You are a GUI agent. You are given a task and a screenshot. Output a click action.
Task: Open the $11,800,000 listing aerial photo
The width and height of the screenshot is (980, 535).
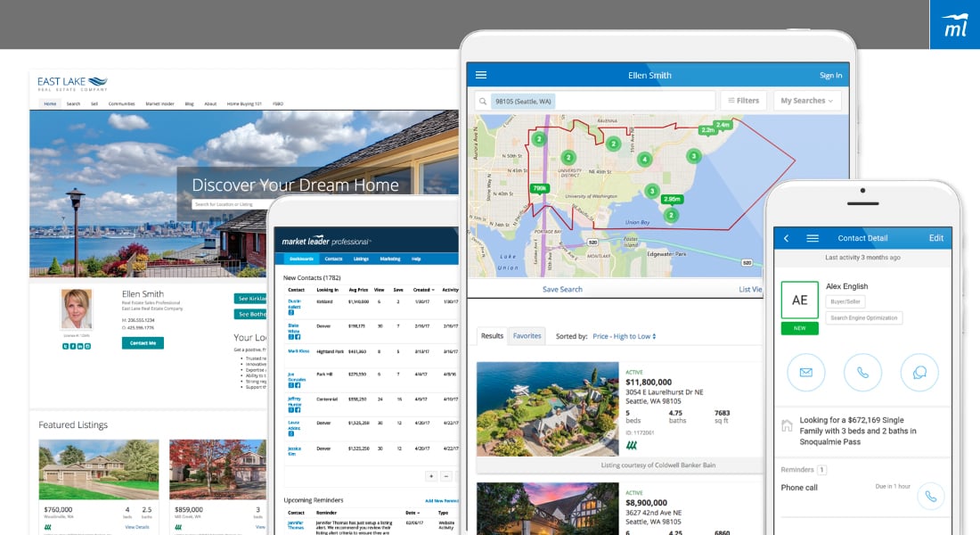(x=548, y=408)
